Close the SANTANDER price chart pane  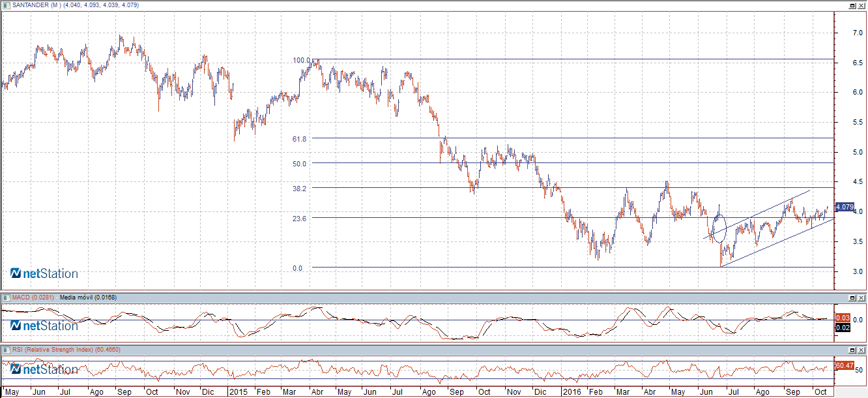(861, 5)
